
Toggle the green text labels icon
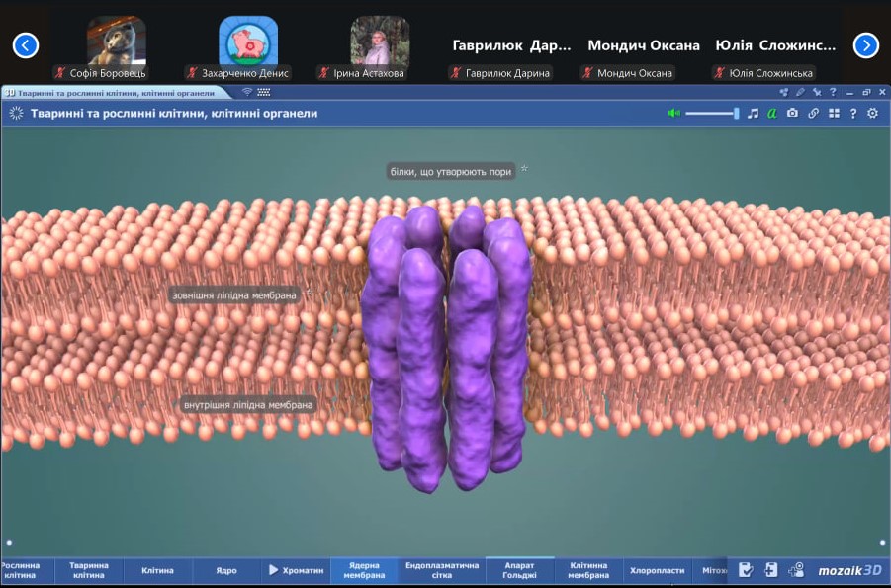(772, 113)
